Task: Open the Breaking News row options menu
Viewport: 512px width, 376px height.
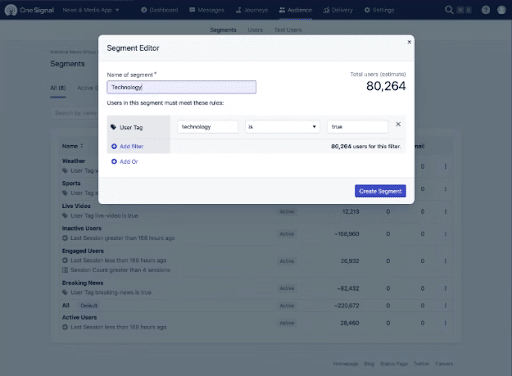Action: click(445, 288)
